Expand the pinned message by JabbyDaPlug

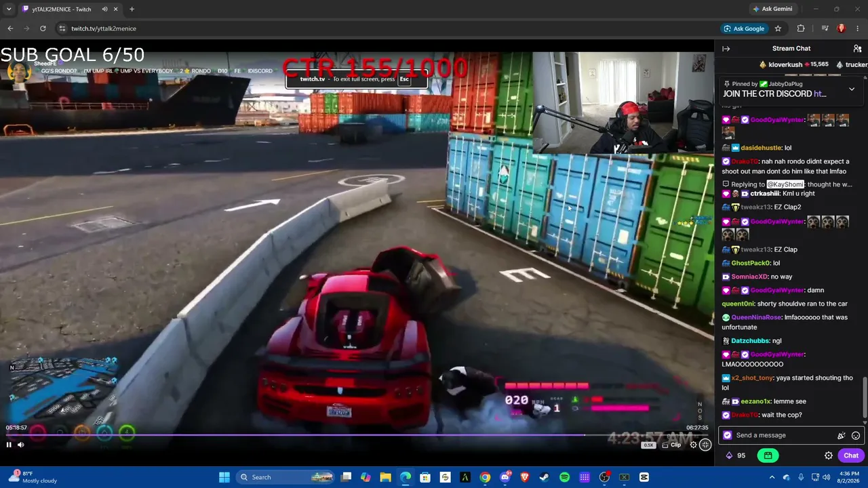click(x=852, y=89)
